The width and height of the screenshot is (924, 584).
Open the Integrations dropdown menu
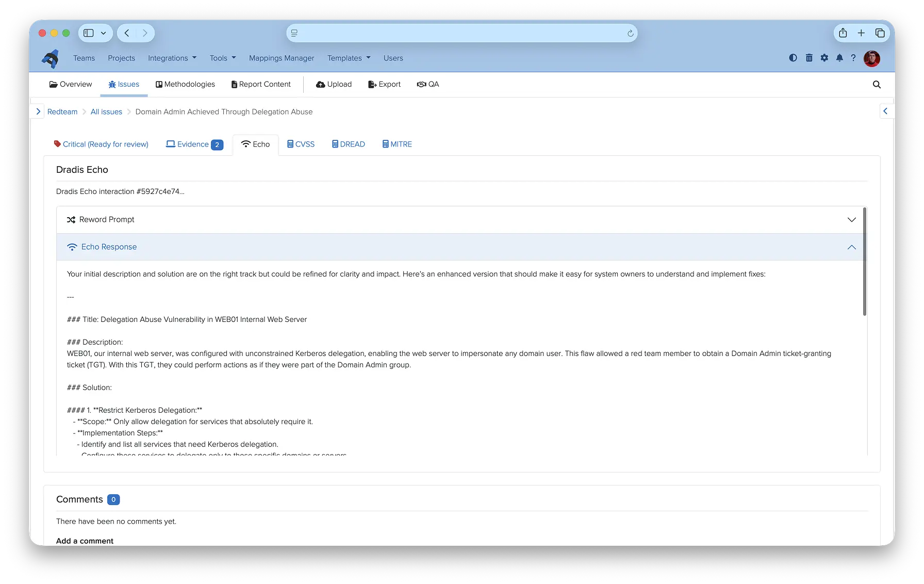172,58
